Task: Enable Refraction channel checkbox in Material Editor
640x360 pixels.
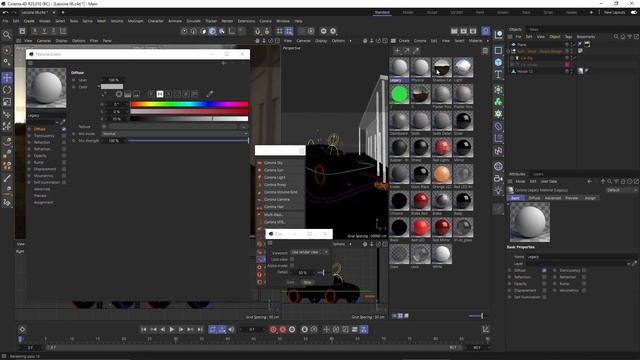Action: click(64, 149)
